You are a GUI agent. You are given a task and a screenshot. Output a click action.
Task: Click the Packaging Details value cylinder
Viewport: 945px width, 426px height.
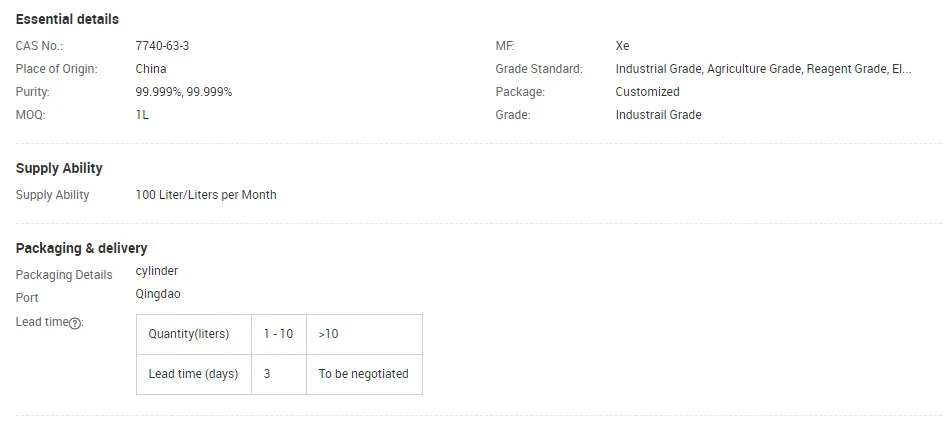click(157, 271)
